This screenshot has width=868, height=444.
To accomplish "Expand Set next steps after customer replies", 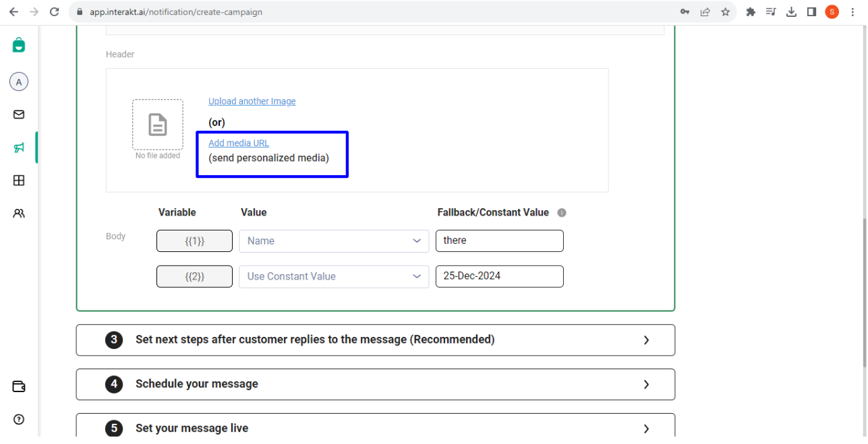I will (375, 340).
